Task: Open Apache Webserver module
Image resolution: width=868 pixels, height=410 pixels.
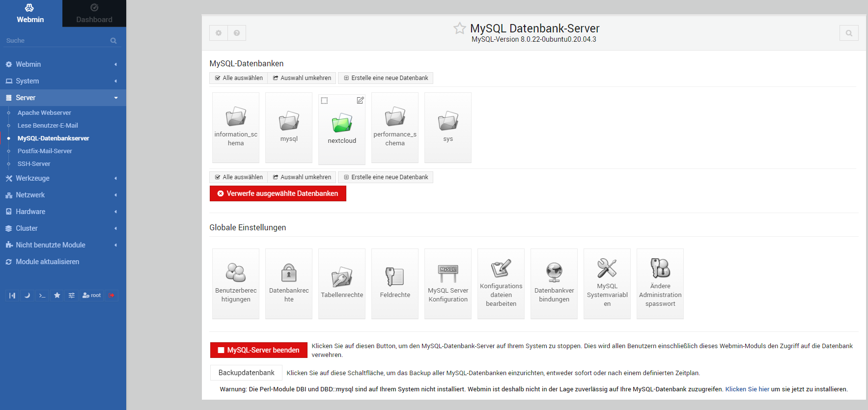Action: click(44, 113)
